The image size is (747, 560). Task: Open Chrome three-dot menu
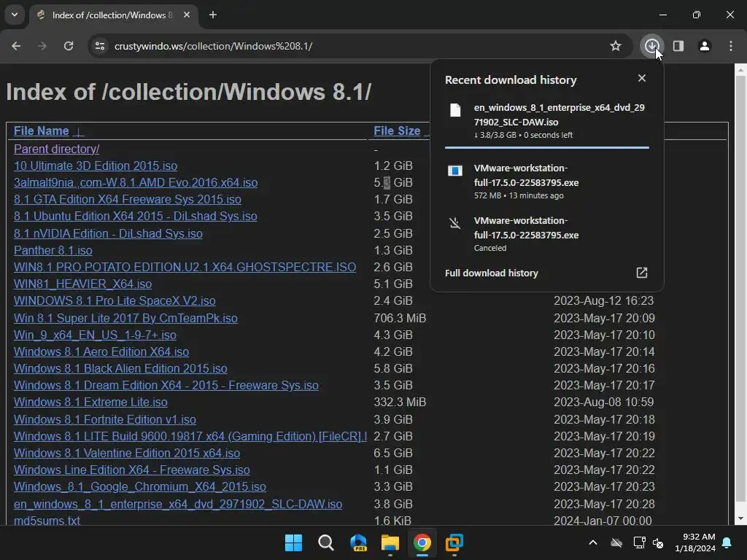click(x=731, y=46)
